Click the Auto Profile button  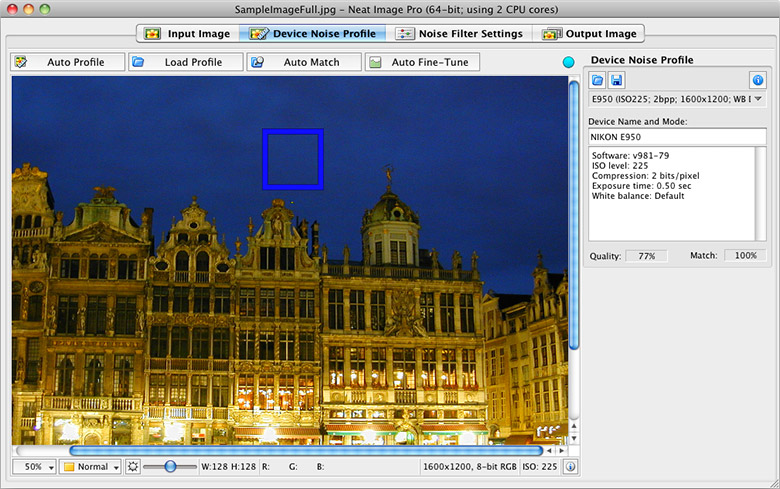67,62
